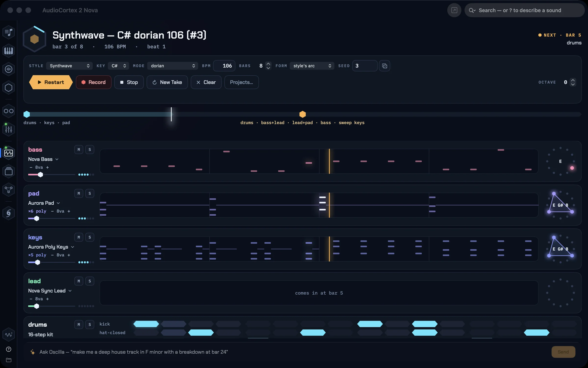Decrease the Octave stepper value
588x368 pixels.
pyautogui.click(x=573, y=84)
